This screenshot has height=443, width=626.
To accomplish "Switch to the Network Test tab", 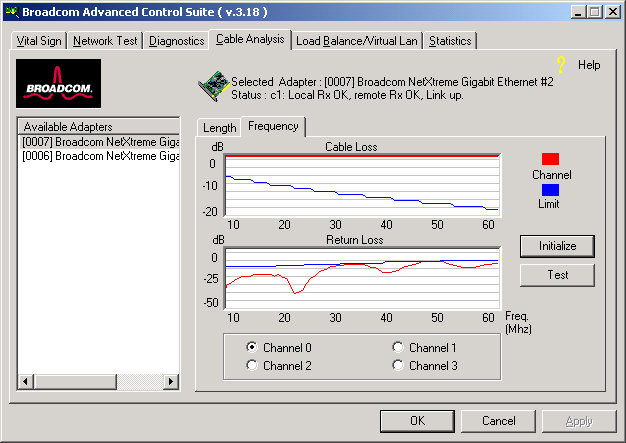I will click(105, 41).
